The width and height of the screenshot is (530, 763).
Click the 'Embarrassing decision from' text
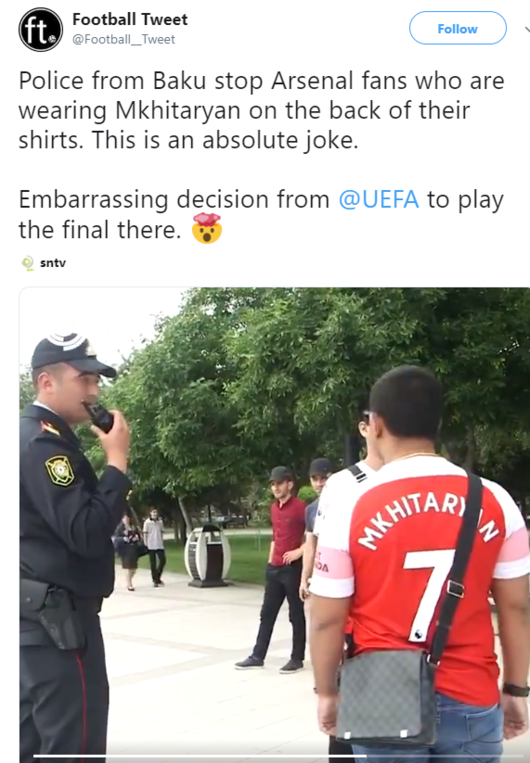pos(174,200)
